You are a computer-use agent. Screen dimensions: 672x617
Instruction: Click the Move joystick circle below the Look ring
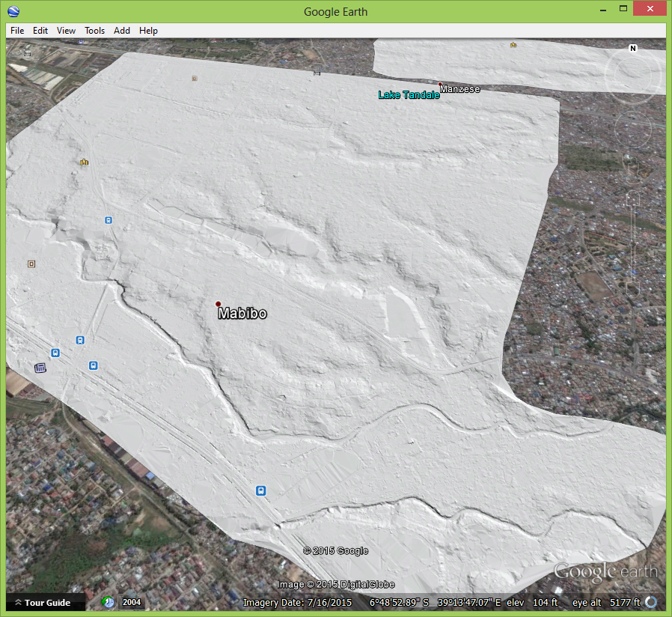pyautogui.click(x=633, y=129)
